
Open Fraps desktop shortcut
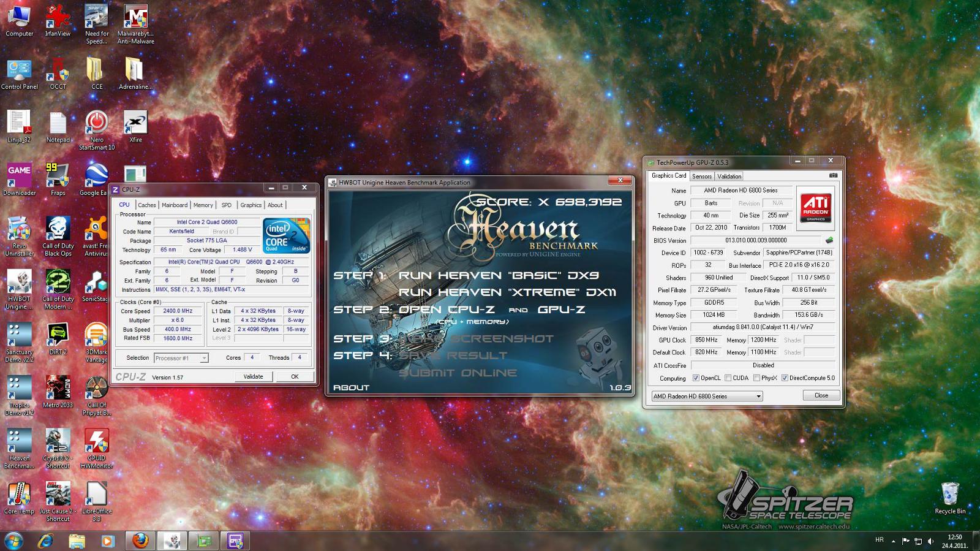coord(58,179)
